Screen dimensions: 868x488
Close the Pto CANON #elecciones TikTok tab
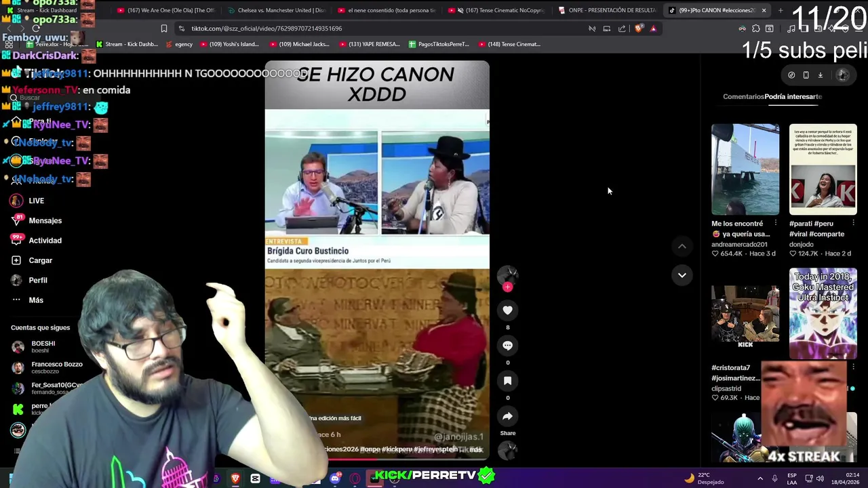(x=764, y=10)
